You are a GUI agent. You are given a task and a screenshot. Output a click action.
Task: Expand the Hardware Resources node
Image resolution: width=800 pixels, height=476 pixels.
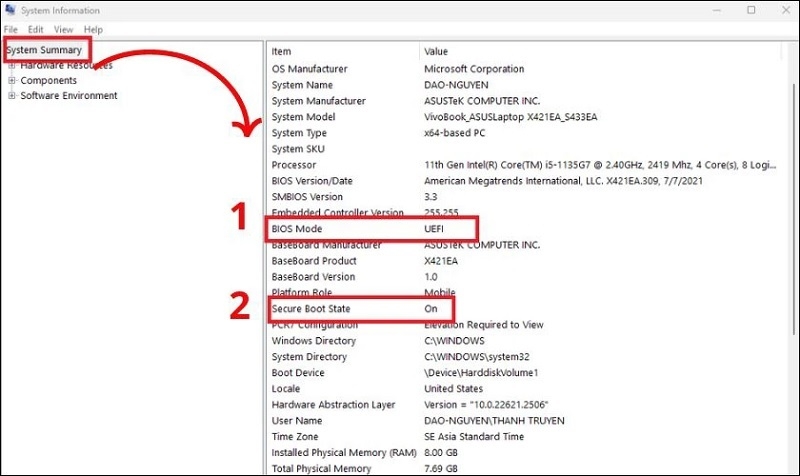click(x=12, y=65)
